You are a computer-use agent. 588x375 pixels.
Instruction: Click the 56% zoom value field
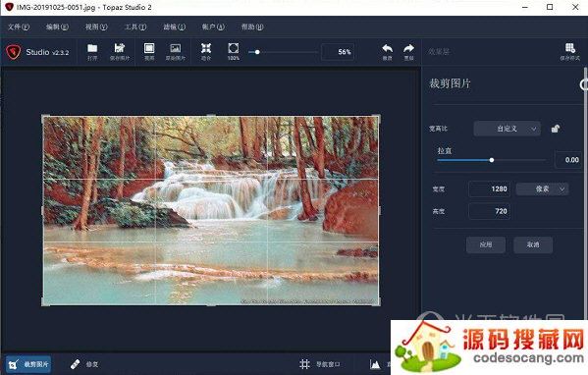pos(338,52)
